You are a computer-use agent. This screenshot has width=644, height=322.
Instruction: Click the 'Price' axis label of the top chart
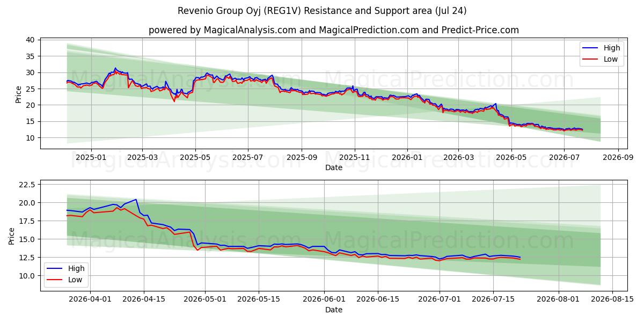tap(18, 94)
